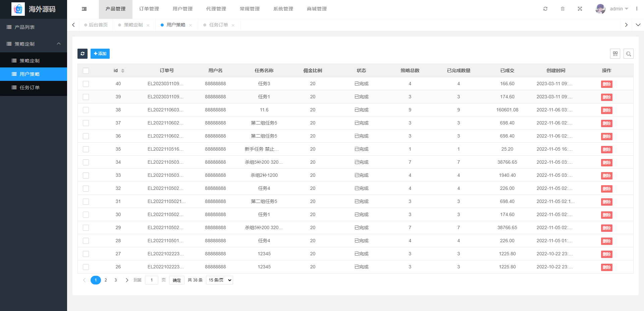Click the search magnifier icon above table

629,54
